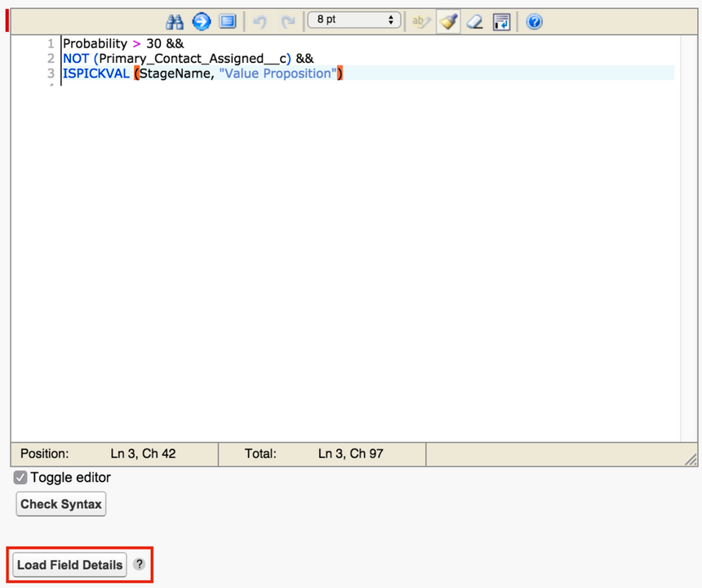Image resolution: width=702 pixels, height=588 pixels.
Task: Open search with the binoculars icon
Action: 175,21
